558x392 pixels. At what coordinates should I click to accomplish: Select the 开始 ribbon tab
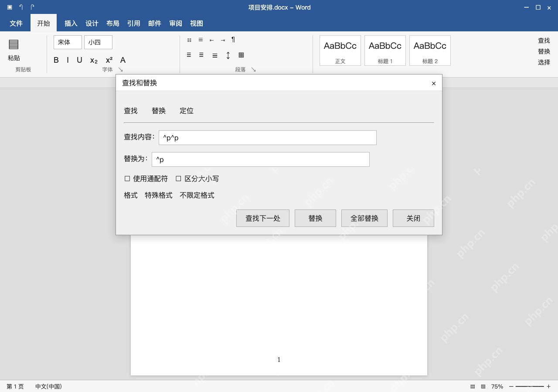pyautogui.click(x=44, y=23)
